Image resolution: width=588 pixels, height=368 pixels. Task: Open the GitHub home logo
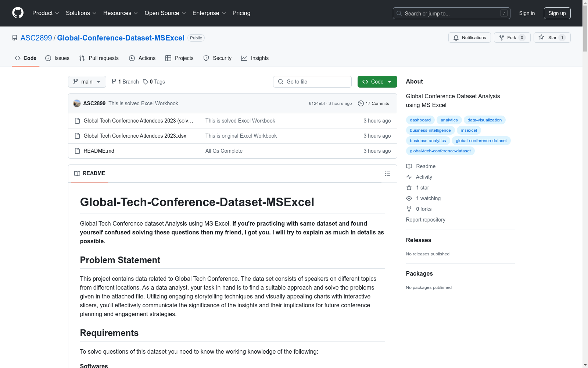pyautogui.click(x=18, y=13)
